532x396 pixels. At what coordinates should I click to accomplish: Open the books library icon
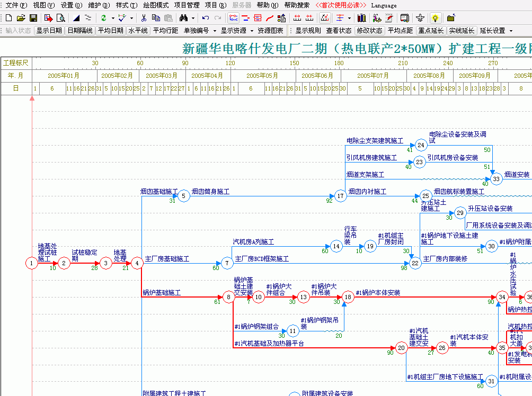click(x=362, y=18)
